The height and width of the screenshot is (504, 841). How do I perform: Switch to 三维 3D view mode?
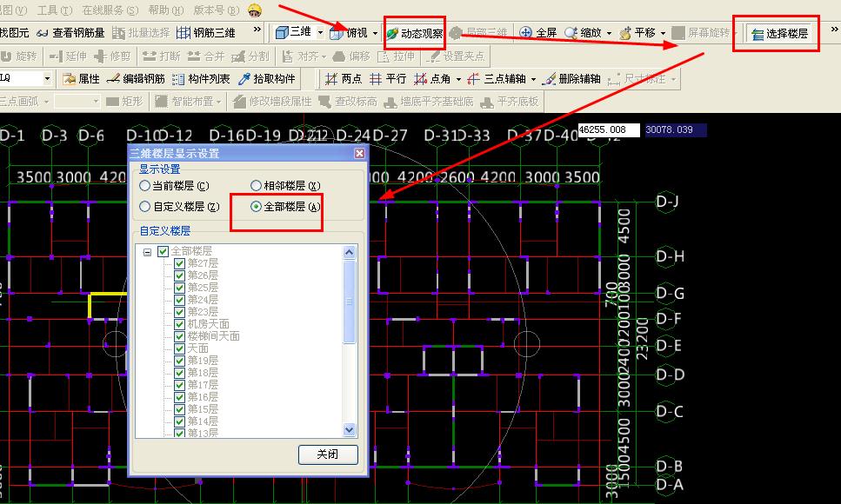click(x=293, y=33)
